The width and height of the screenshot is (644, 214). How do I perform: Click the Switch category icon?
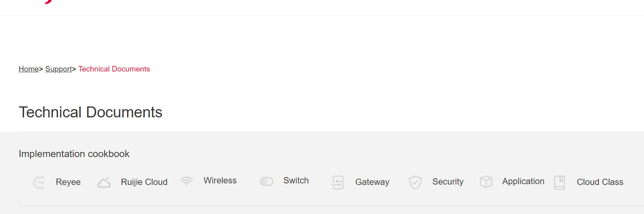(266, 181)
